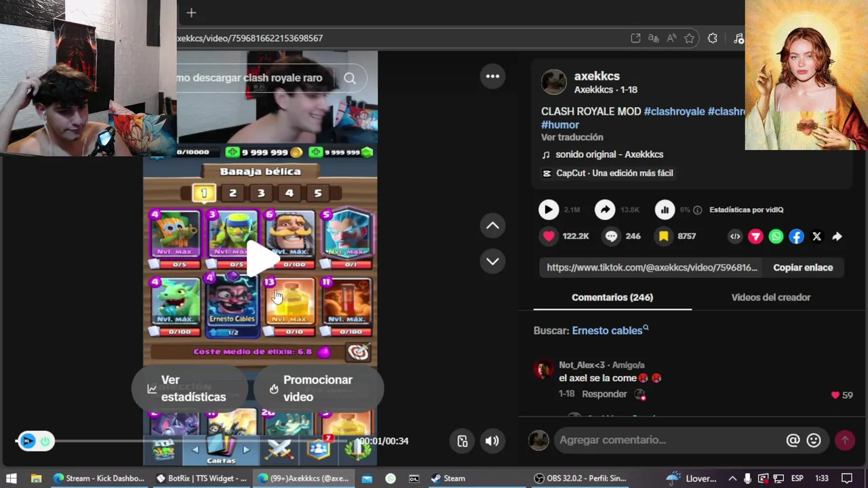Screen dimensions: 868x488
Task: Open WhatsApp from the taskbar
Action: coord(391,479)
